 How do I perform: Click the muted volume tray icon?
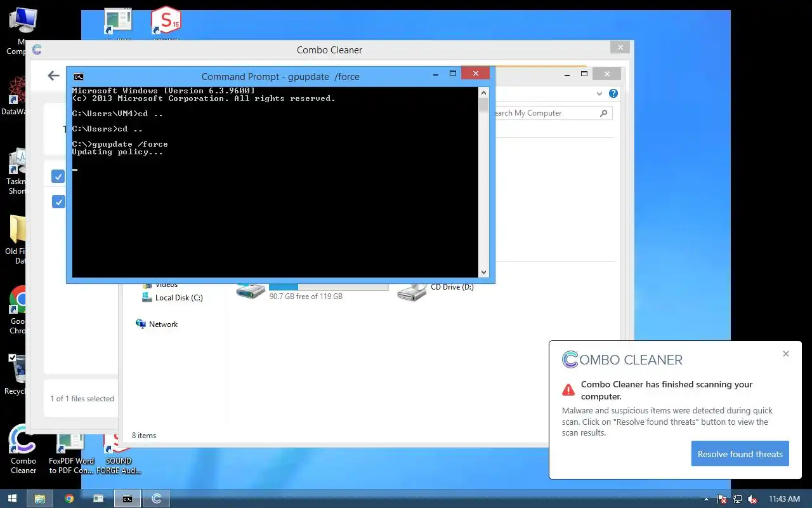point(753,500)
